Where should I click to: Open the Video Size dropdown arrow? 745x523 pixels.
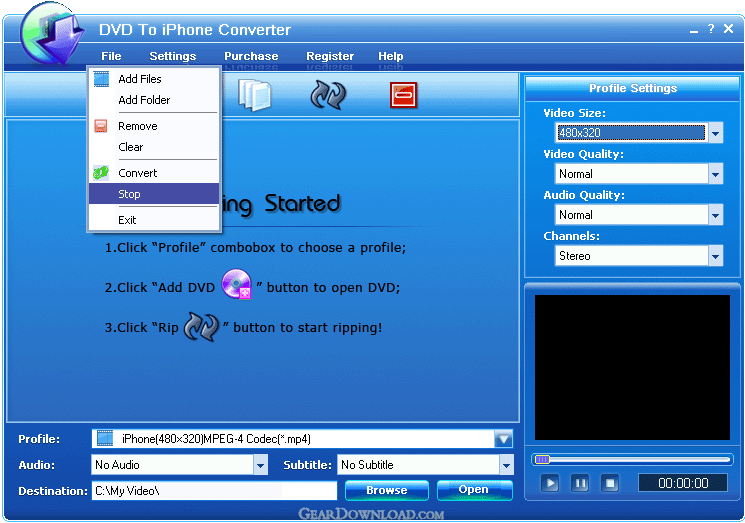coord(716,133)
